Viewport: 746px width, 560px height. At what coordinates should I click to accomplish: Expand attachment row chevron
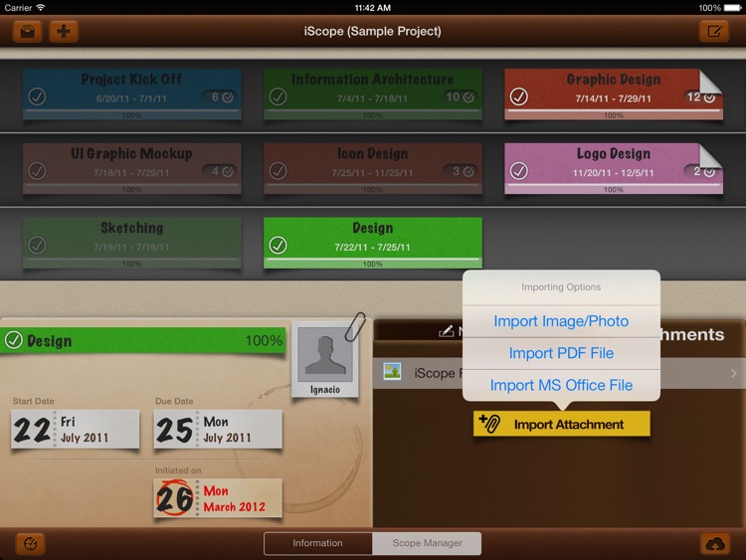734,373
